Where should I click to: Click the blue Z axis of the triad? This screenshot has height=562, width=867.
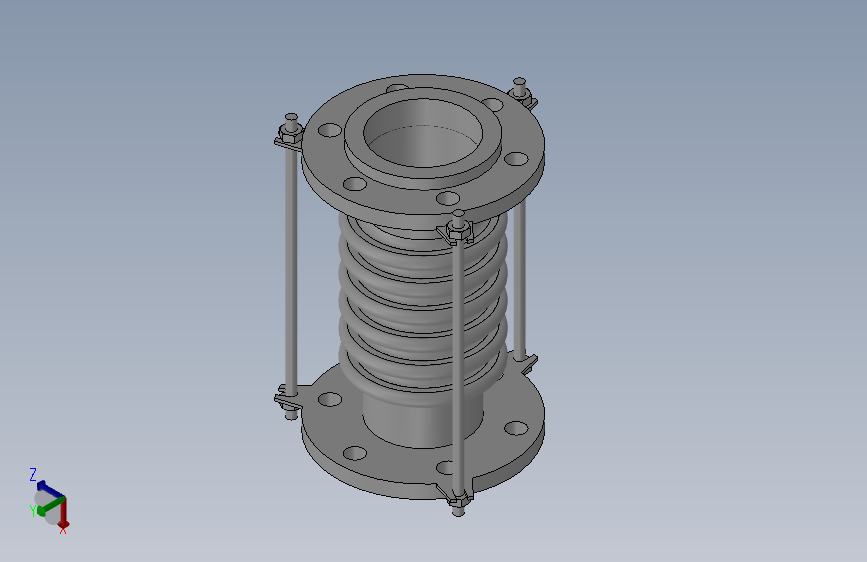50,489
